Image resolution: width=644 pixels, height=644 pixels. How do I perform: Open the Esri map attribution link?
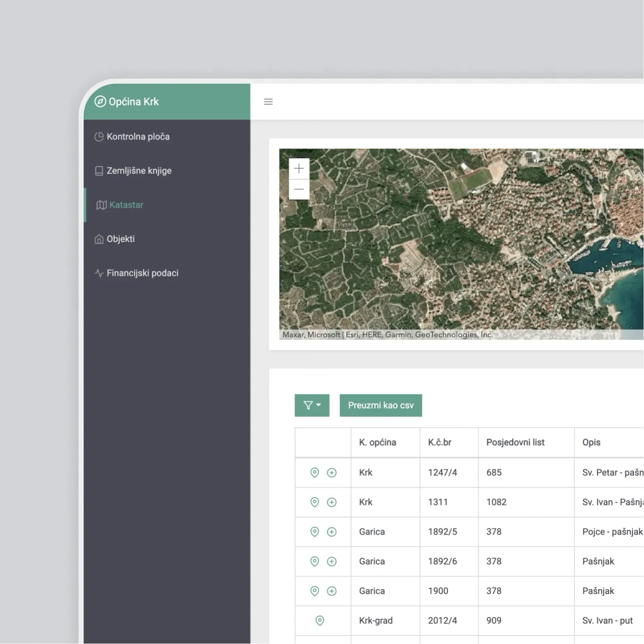click(x=352, y=334)
